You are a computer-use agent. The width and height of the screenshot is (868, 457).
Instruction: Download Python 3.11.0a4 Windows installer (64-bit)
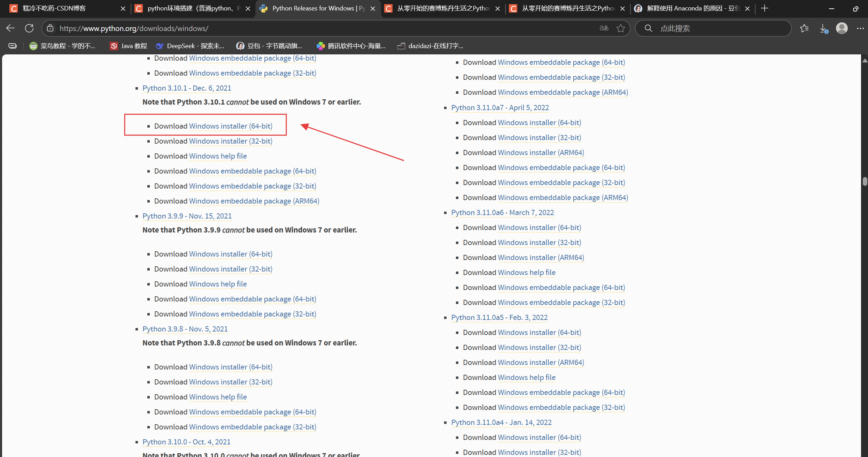click(540, 437)
